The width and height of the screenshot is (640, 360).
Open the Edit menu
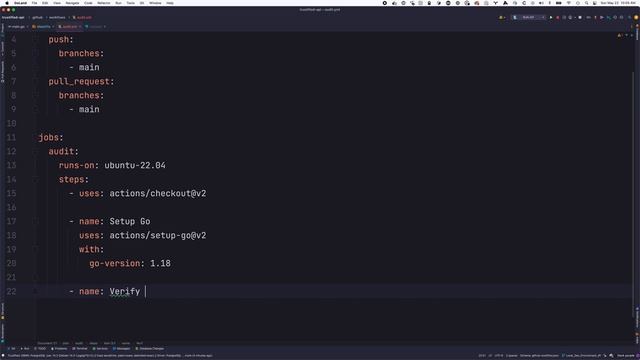pyautogui.click(x=45, y=3)
